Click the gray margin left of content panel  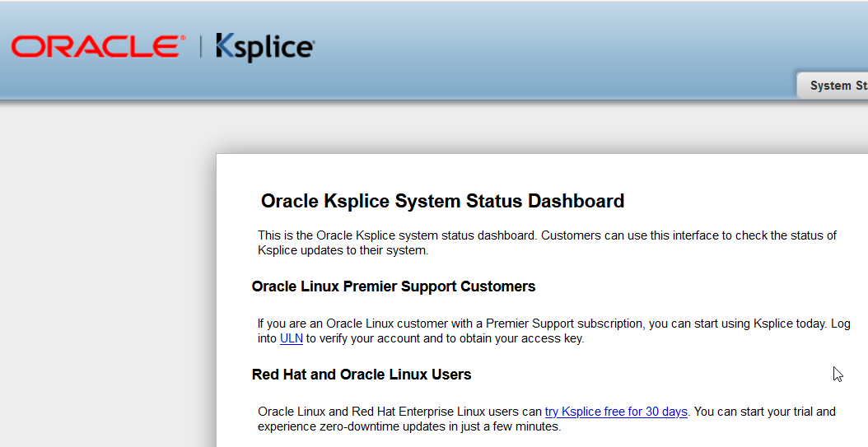point(107,288)
